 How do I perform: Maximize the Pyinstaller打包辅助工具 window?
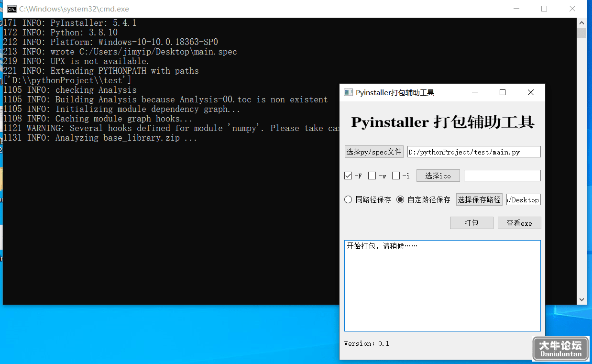coord(503,92)
